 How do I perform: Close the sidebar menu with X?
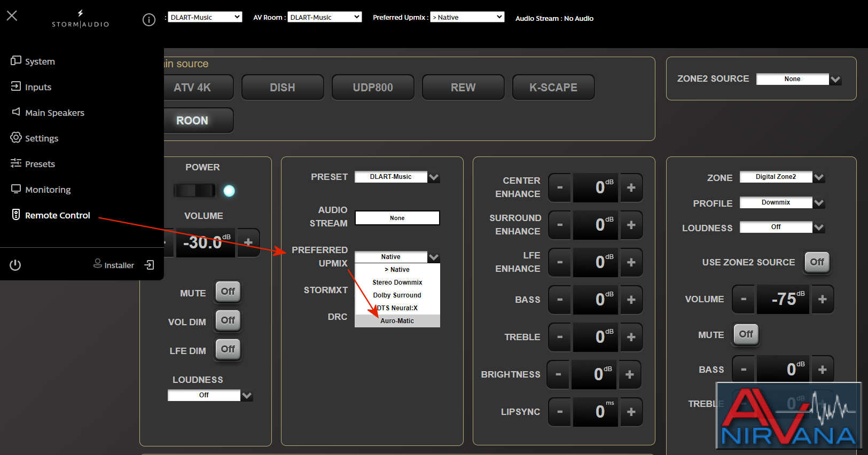[x=12, y=15]
